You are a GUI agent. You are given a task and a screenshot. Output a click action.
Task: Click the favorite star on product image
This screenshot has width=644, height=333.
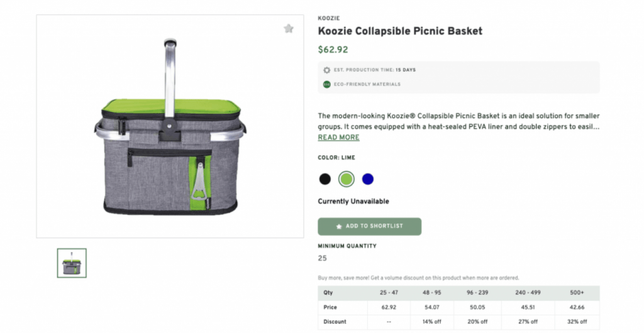click(x=289, y=28)
